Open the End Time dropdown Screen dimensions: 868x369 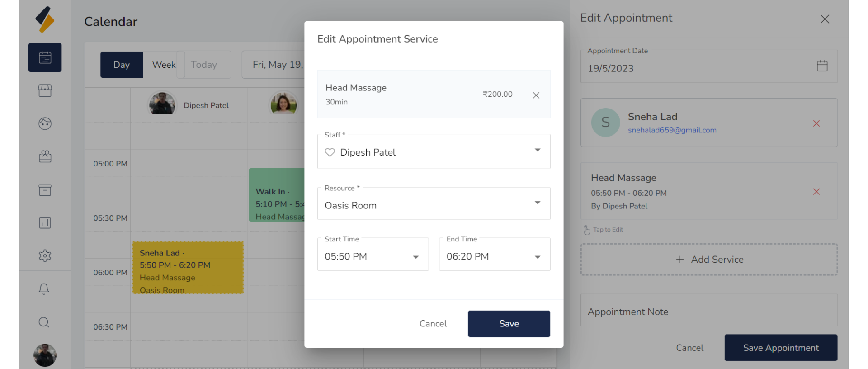pos(537,257)
